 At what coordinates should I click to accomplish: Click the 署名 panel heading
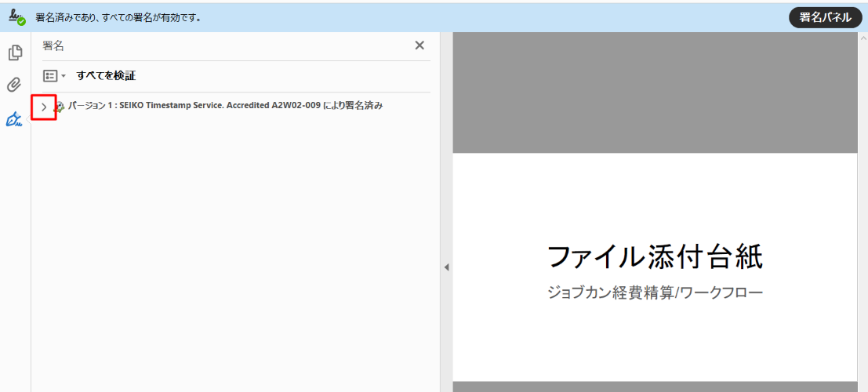click(x=53, y=45)
